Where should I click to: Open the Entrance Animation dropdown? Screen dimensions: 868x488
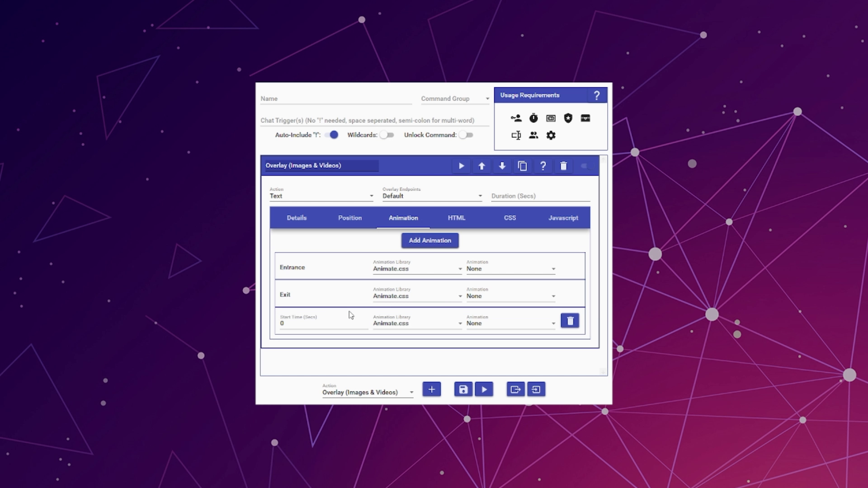tap(510, 269)
